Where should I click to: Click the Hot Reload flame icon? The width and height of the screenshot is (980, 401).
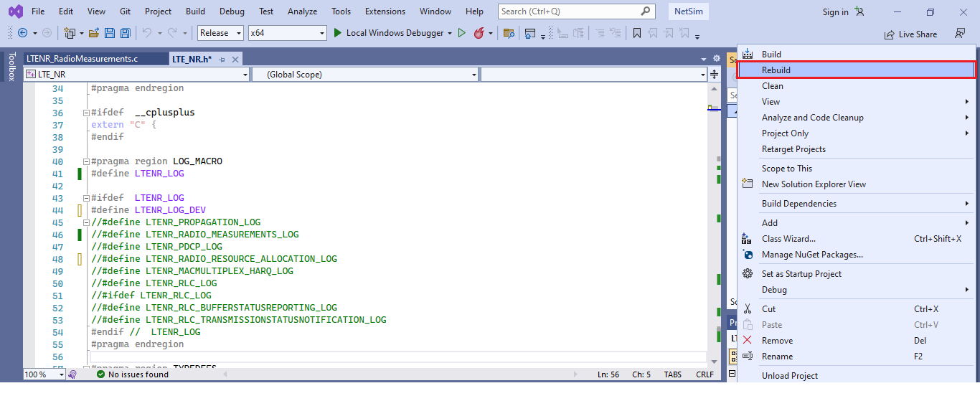(x=478, y=33)
